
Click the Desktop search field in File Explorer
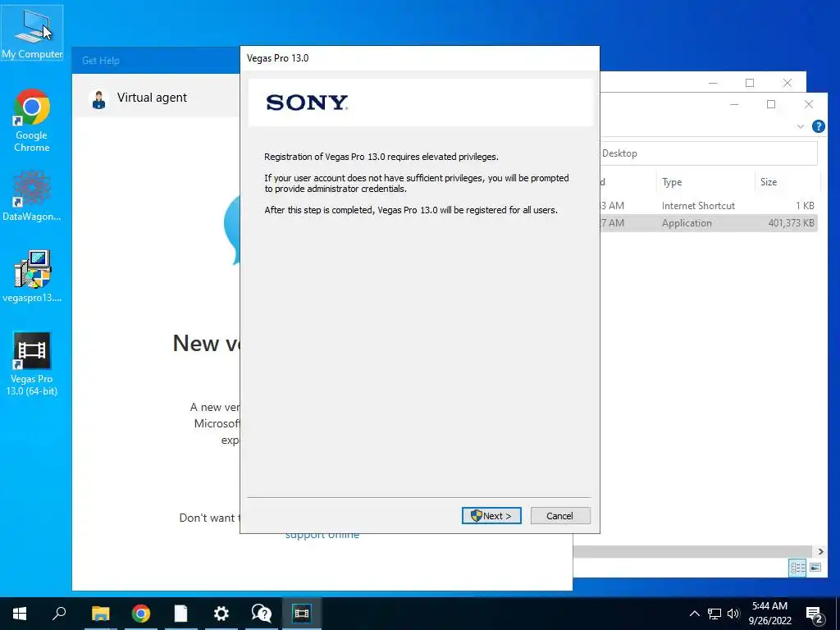coord(709,153)
